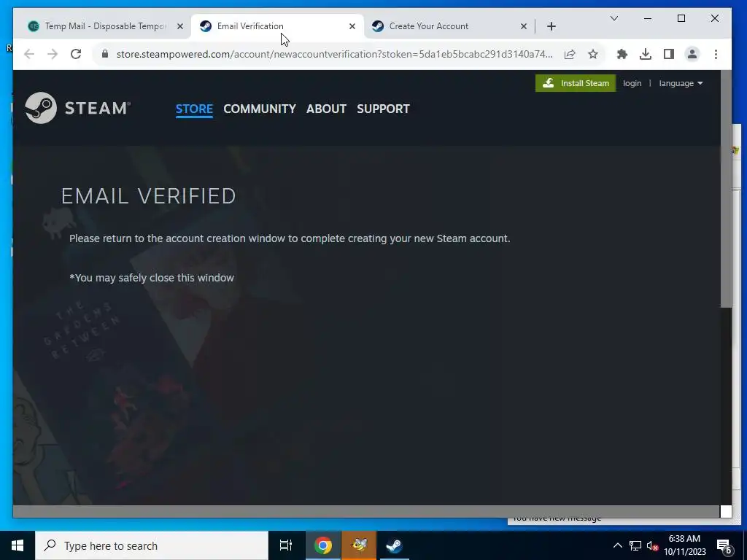Screen dimensions: 747x560
Task: Close the Create Your Account tab
Action: coord(524,27)
